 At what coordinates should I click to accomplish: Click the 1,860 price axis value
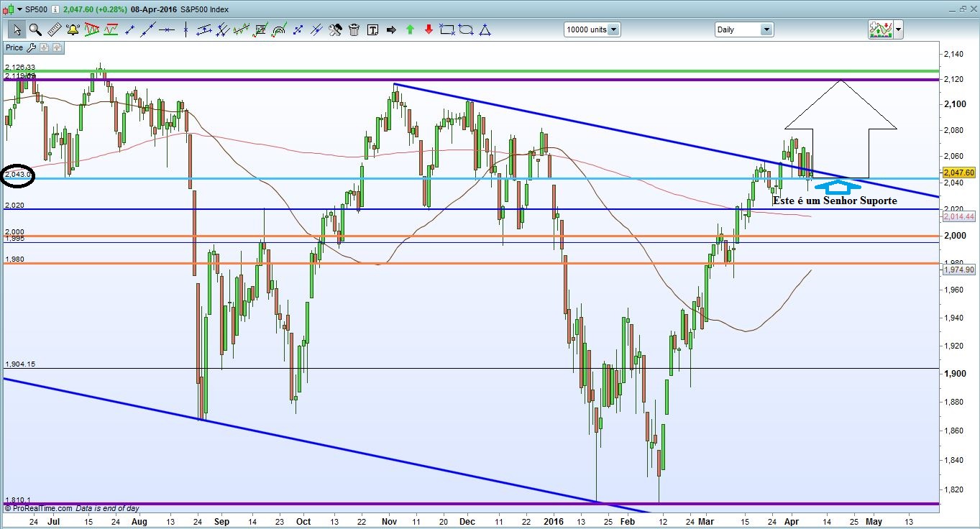tap(953, 431)
